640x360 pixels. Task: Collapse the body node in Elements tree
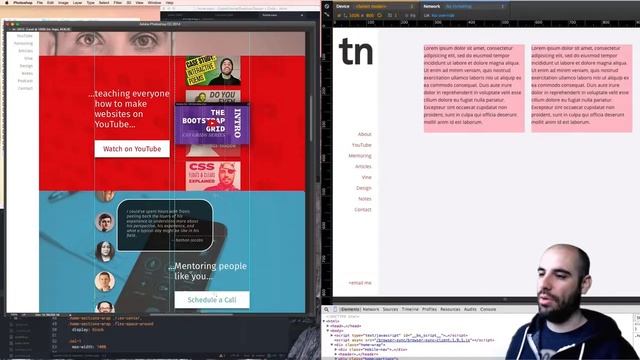(x=328, y=331)
